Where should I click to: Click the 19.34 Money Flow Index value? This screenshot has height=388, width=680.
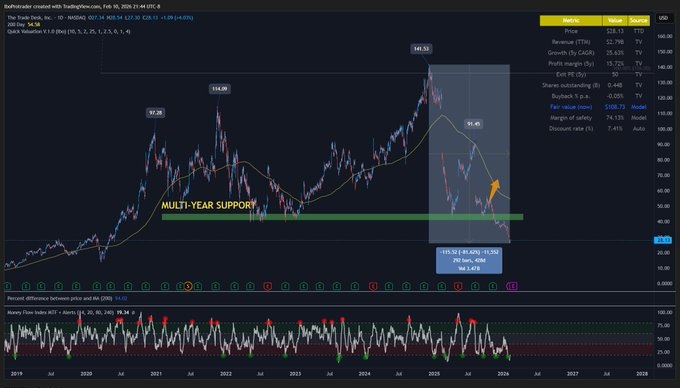(x=123, y=312)
